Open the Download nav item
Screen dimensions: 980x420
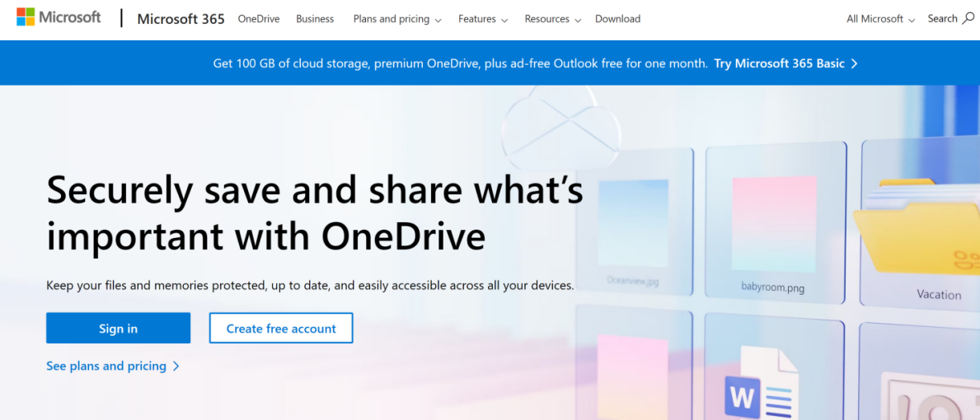617,19
